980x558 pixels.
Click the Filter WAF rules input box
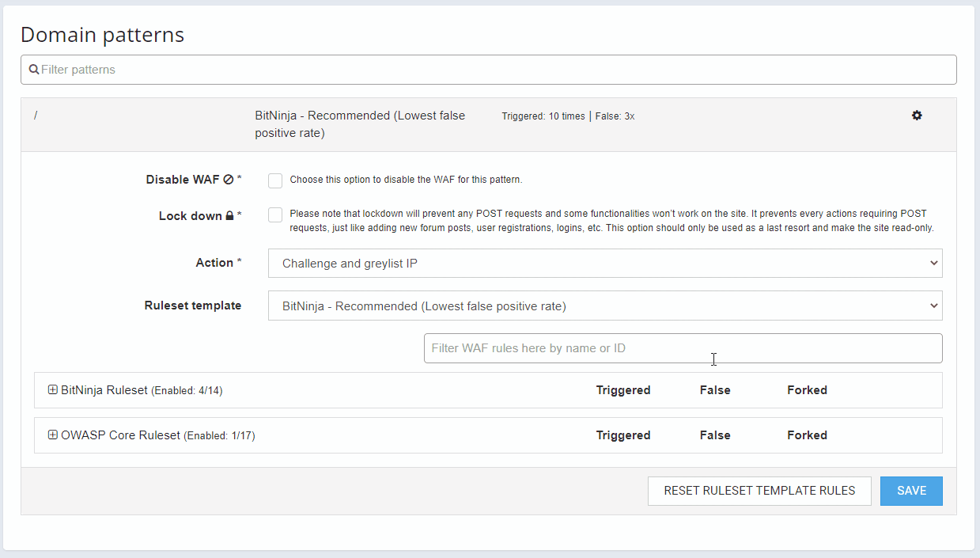(x=683, y=348)
